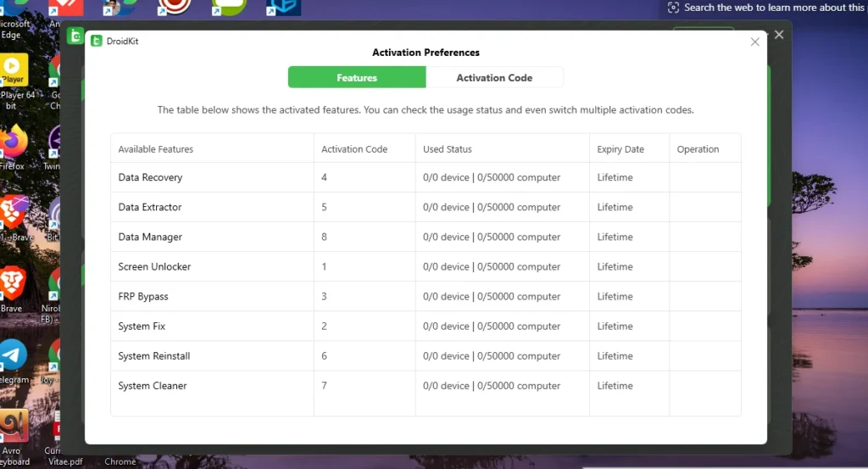Click the Used Status column header

[x=448, y=149]
